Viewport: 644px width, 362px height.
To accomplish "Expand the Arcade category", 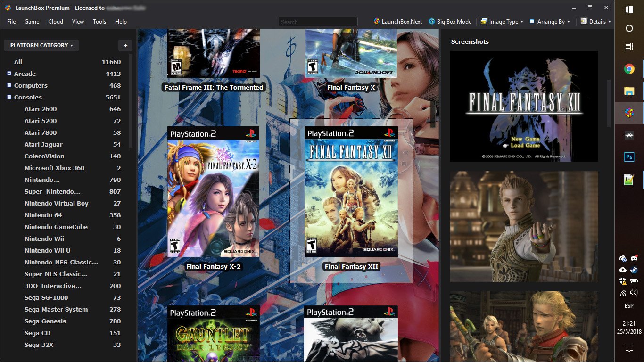I will (9, 74).
